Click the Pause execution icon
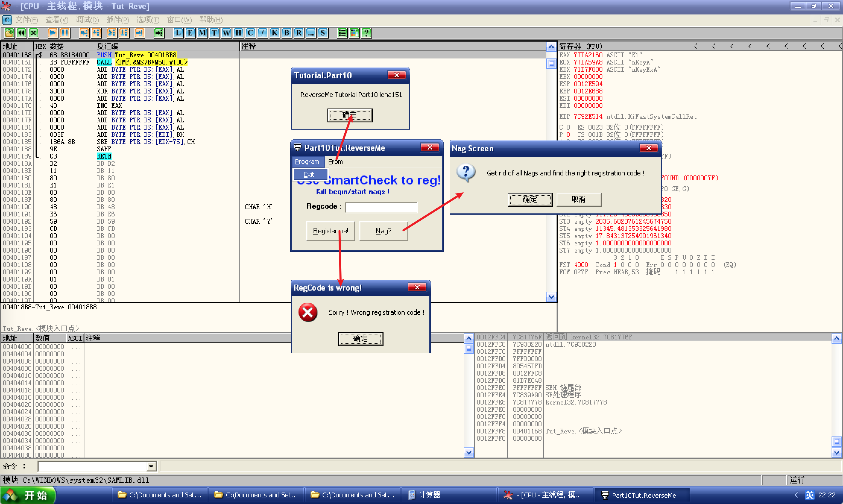The image size is (843, 504). 65,33
